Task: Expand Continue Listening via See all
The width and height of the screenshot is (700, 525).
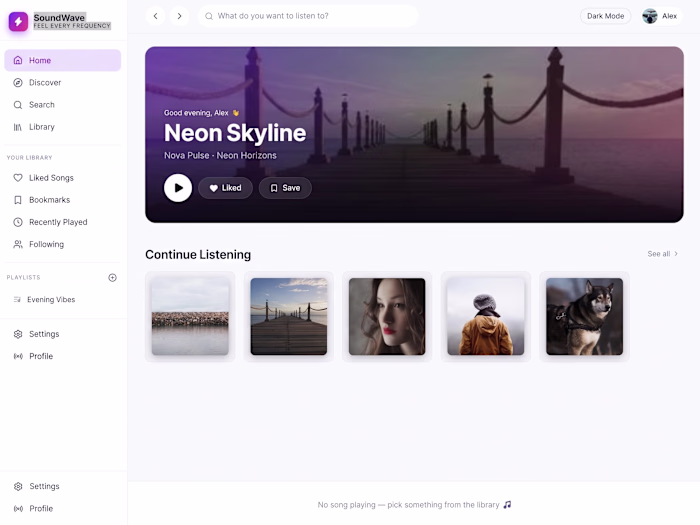Action: click(663, 254)
